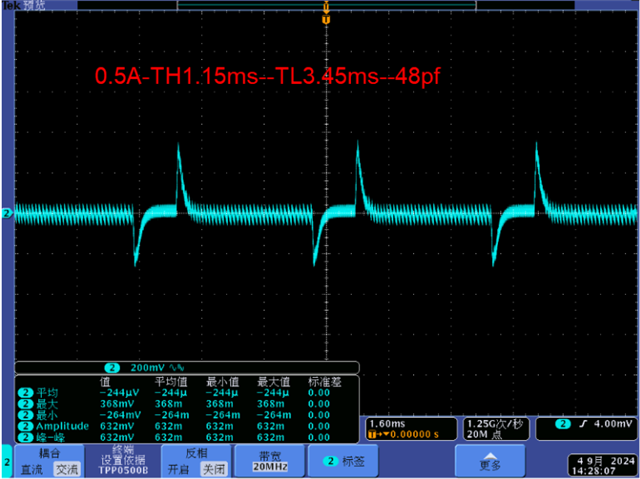Image resolution: width=640 pixels, height=479 pixels.
Task: Select the 平均 measurement channel badge
Action: point(25,393)
